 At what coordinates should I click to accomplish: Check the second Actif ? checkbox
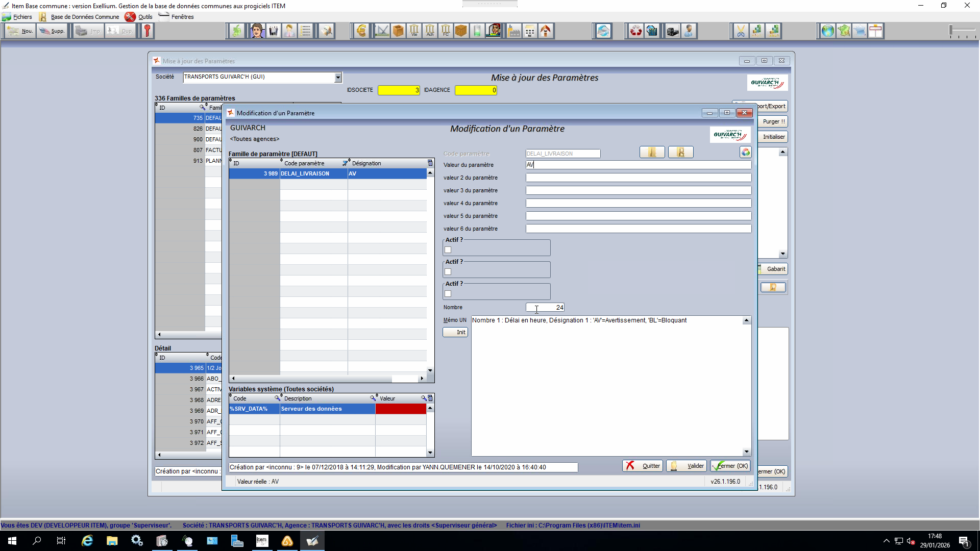(x=448, y=272)
